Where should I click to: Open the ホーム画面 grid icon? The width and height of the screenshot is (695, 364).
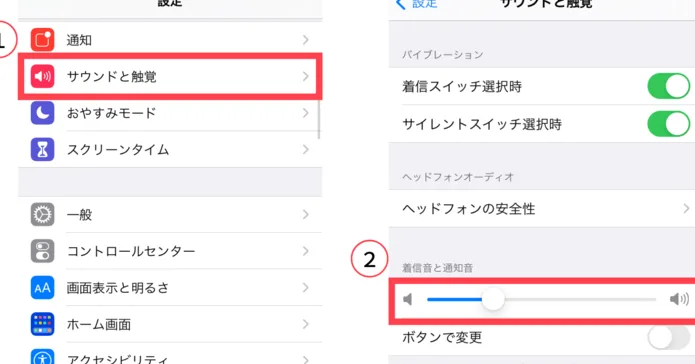click(x=43, y=324)
